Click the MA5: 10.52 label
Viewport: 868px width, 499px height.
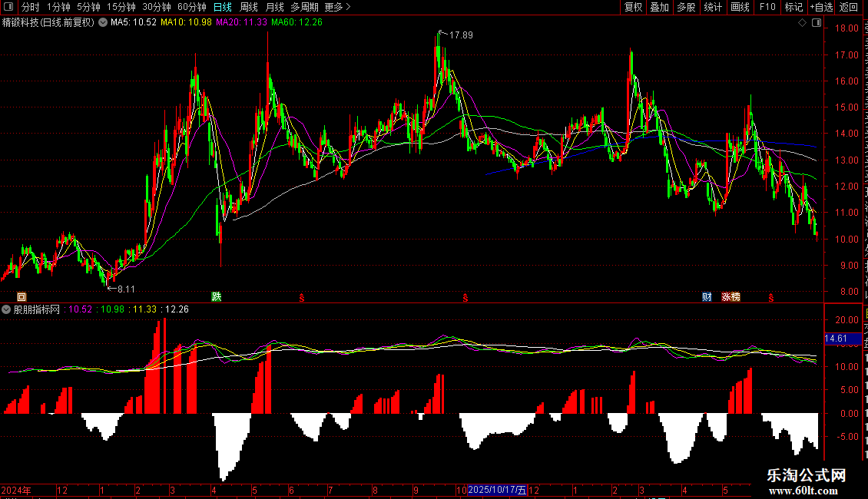[x=134, y=22]
